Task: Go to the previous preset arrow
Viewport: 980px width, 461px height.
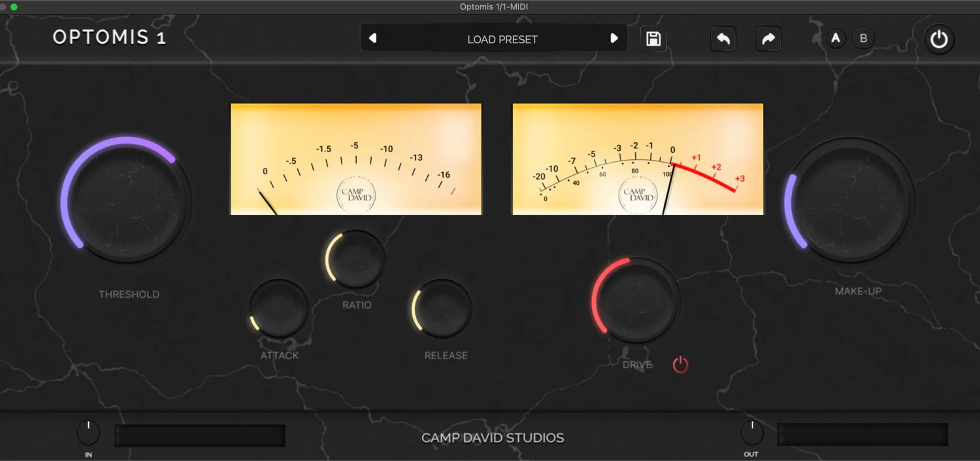Action: pos(373,39)
